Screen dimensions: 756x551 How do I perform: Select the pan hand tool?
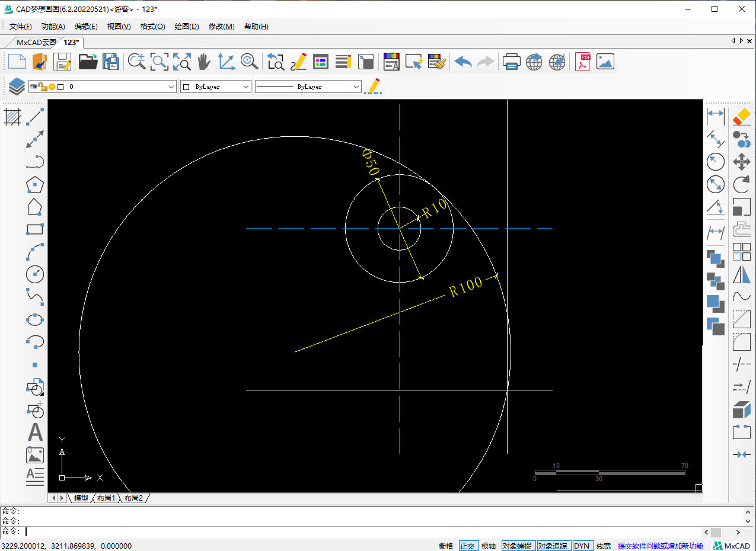(204, 62)
